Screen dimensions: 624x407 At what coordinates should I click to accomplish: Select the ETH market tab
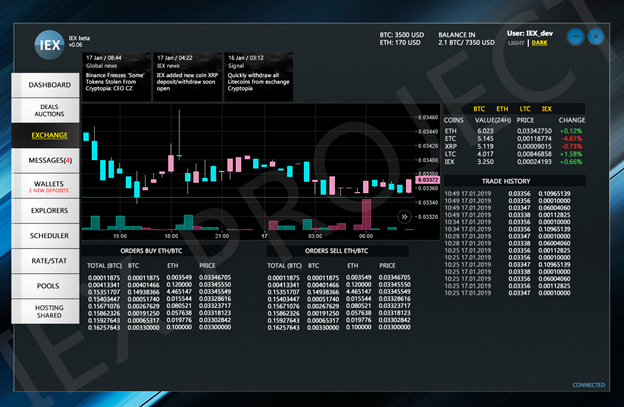pos(502,109)
